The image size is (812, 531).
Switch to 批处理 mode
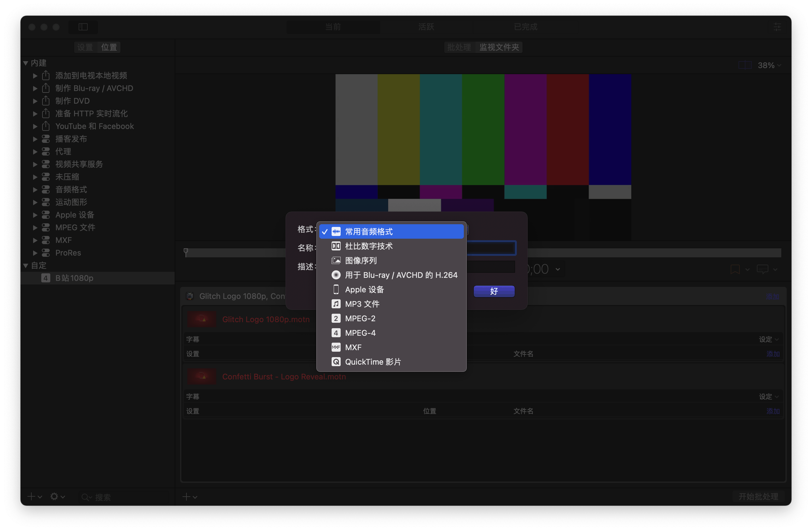coord(459,48)
